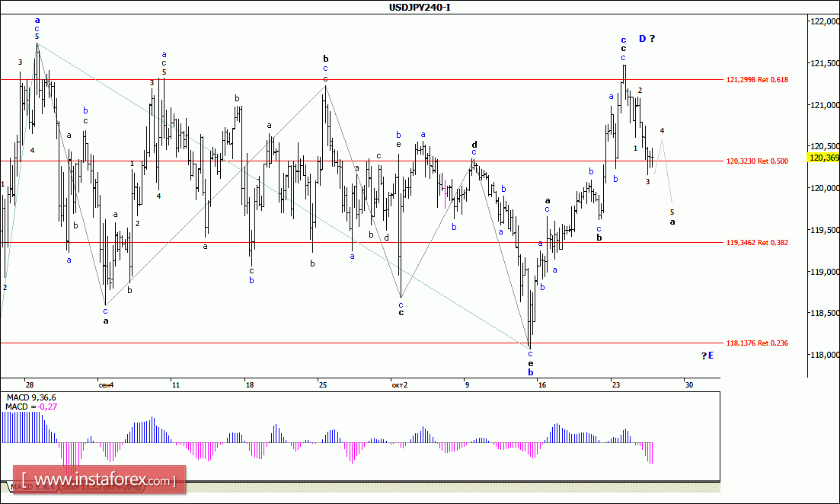Click the '28' date on time axis

pyautogui.click(x=30, y=385)
